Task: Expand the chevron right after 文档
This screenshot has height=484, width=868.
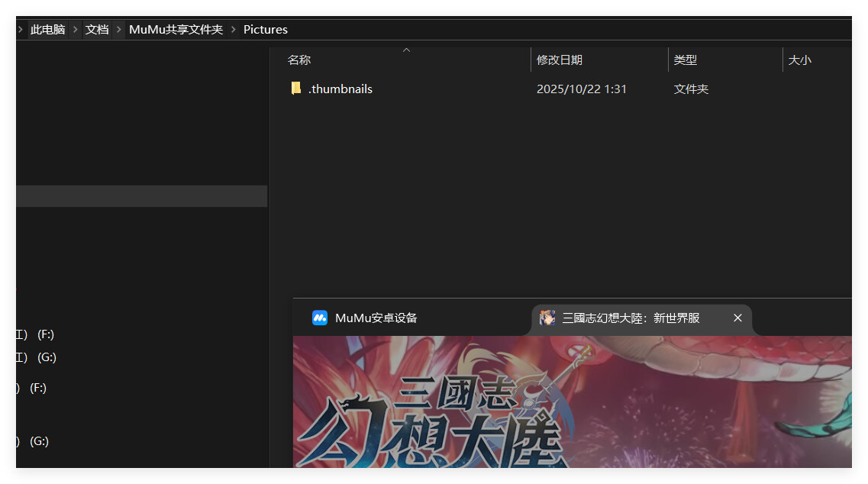Action: 118,30
